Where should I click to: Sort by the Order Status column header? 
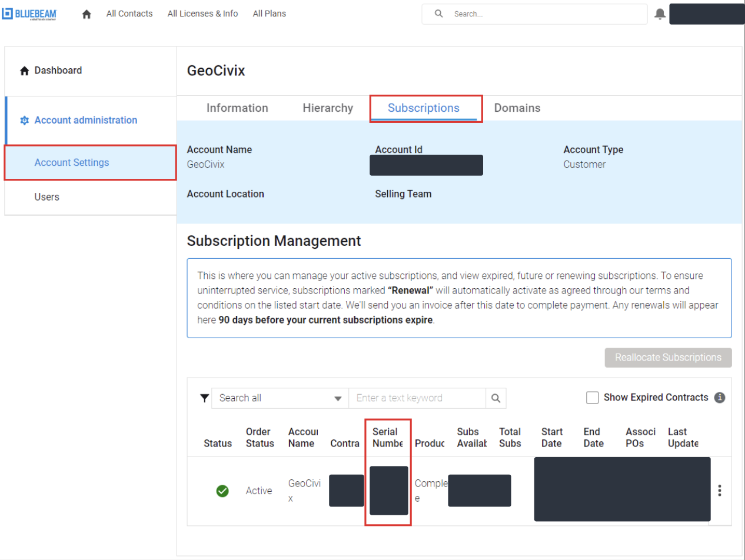(x=260, y=438)
